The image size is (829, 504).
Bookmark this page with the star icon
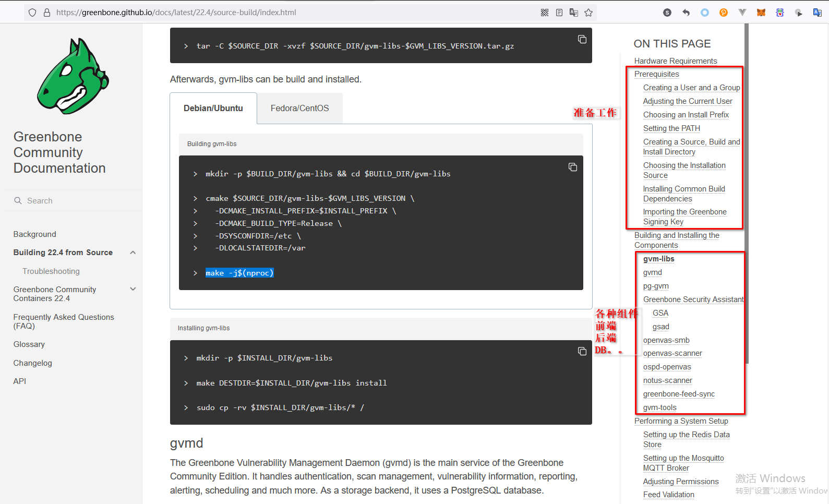[588, 13]
